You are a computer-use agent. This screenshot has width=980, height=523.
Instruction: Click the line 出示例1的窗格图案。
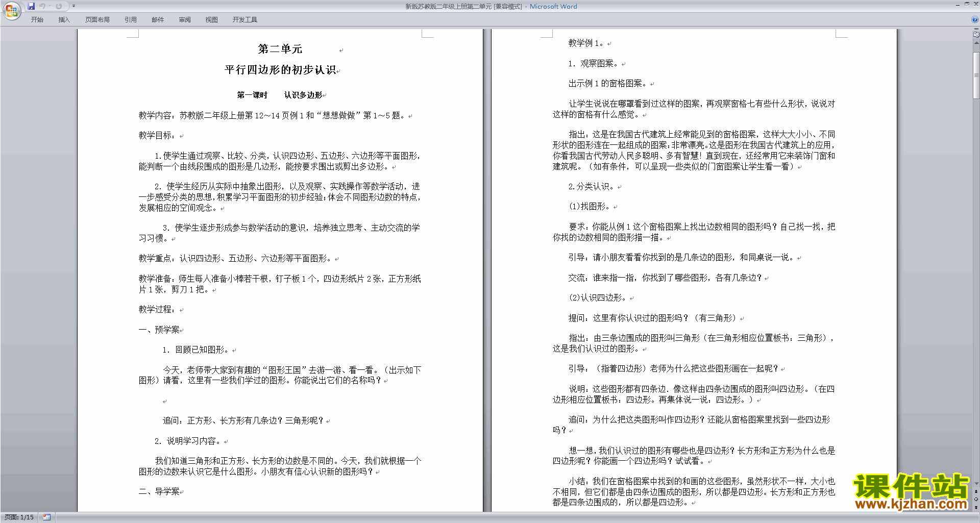pyautogui.click(x=608, y=84)
